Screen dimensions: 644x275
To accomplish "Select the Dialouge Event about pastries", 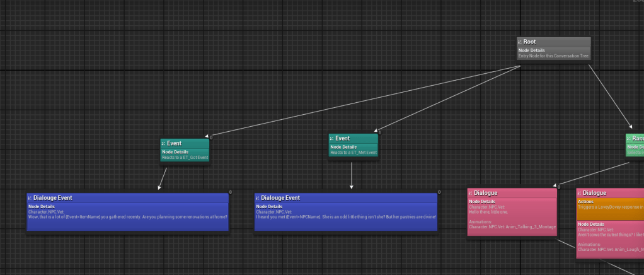I will (x=280, y=198).
